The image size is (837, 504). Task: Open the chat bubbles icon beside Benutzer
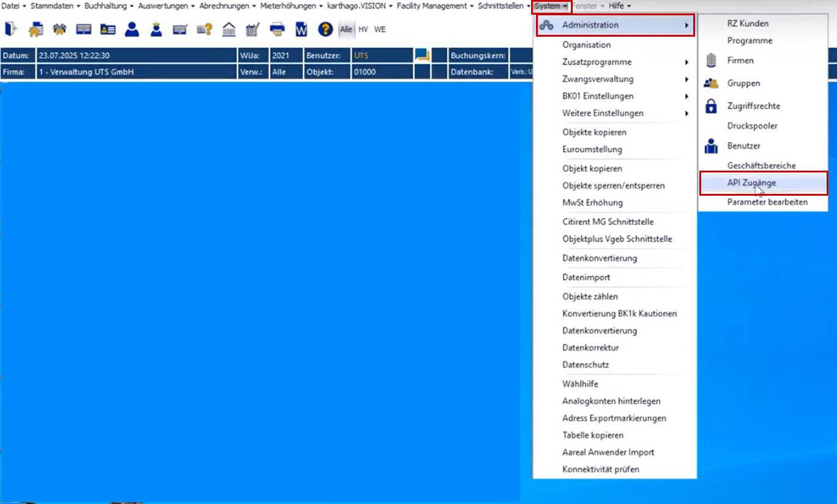(x=422, y=55)
